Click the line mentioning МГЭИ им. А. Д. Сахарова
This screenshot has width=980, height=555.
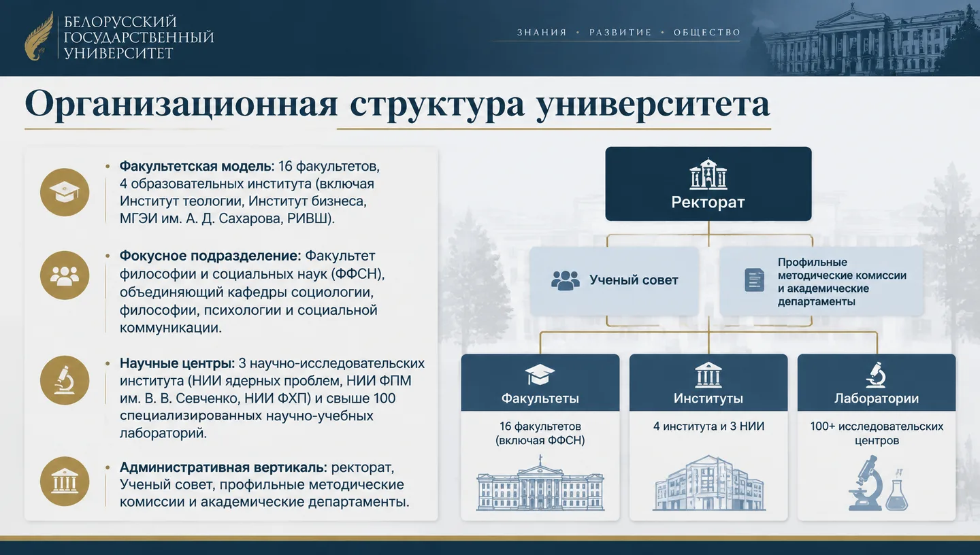pyautogui.click(x=227, y=219)
